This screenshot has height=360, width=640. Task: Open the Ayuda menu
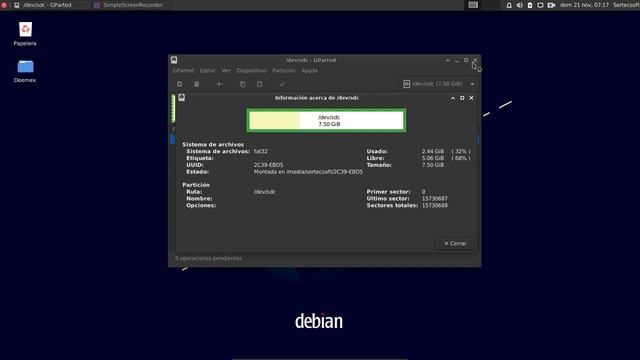point(309,70)
